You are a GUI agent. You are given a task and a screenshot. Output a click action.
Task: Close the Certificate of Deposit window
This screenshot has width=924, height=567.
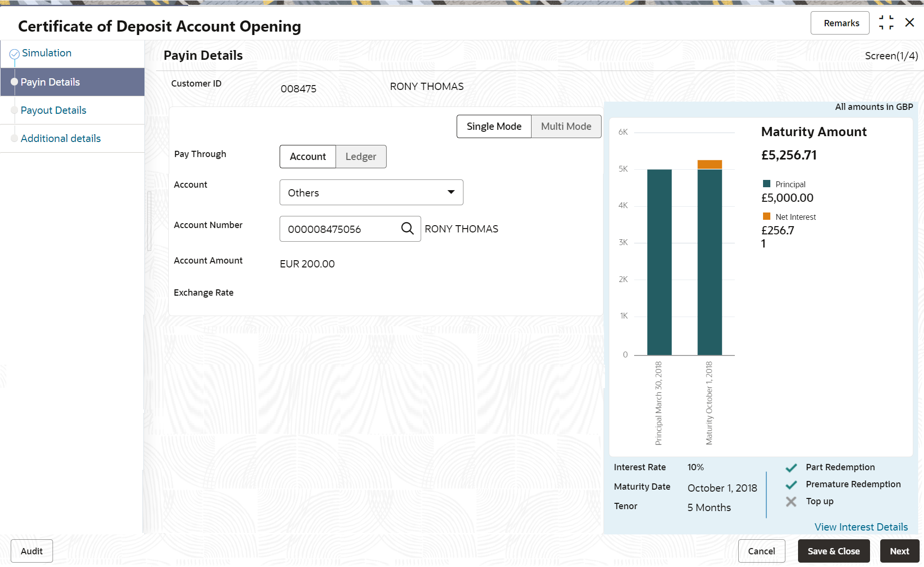coord(909,22)
